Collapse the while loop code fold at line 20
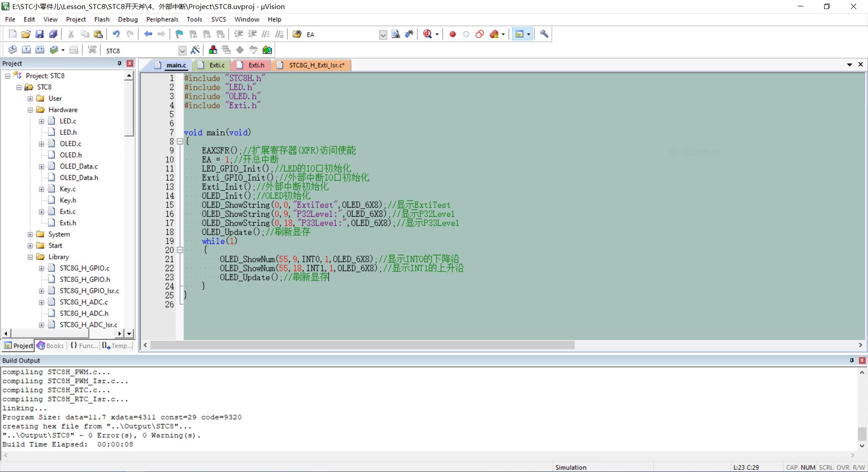Screen dimensions: 868x472 (179, 250)
